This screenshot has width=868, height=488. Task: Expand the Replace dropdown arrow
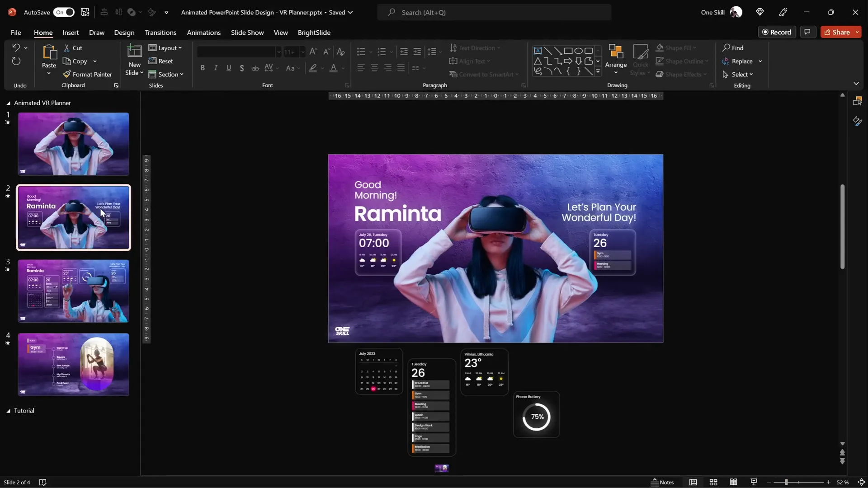(x=760, y=61)
